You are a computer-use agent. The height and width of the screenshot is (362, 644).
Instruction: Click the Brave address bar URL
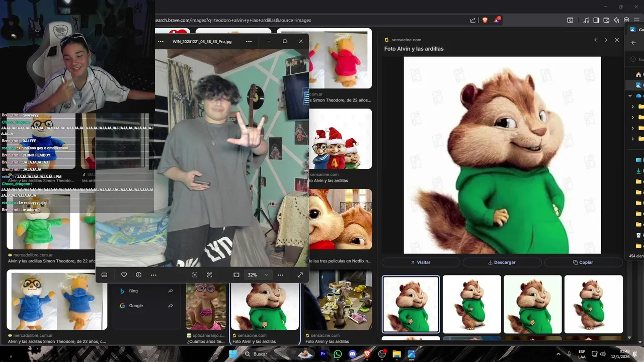[x=233, y=20]
